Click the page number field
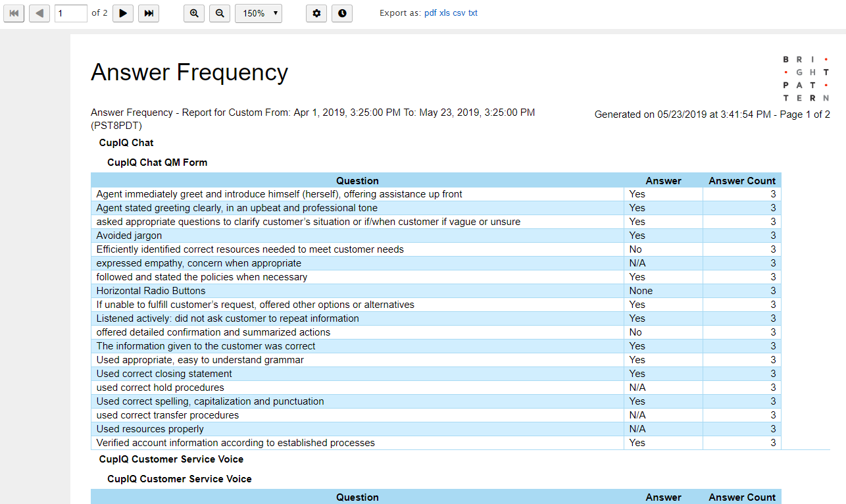This screenshot has width=846, height=504. (x=71, y=13)
